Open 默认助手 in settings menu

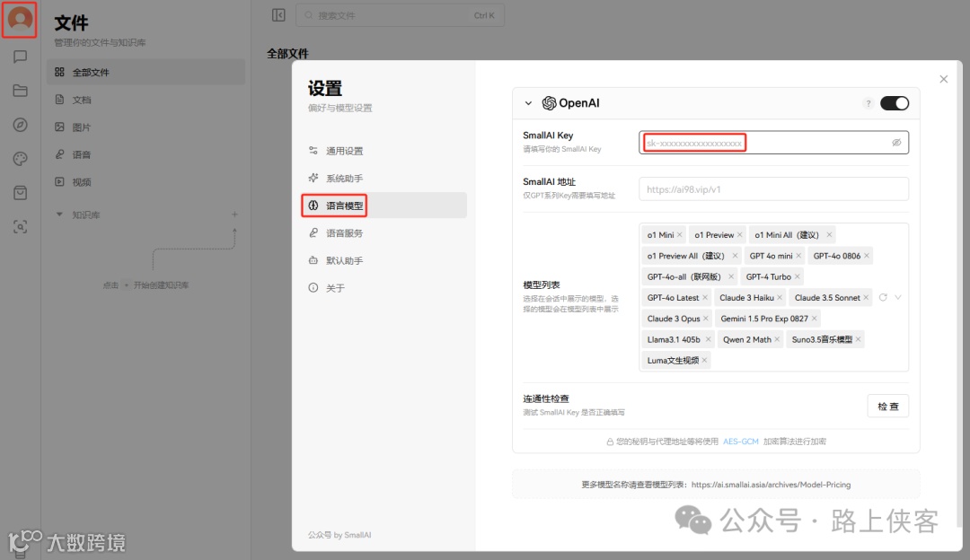click(x=384, y=260)
